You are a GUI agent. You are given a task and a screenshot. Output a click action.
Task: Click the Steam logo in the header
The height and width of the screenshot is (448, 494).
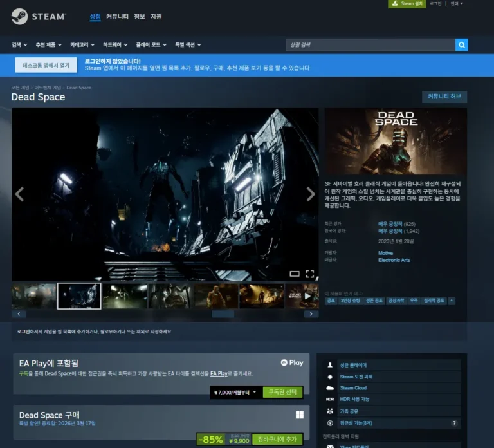[x=37, y=17]
